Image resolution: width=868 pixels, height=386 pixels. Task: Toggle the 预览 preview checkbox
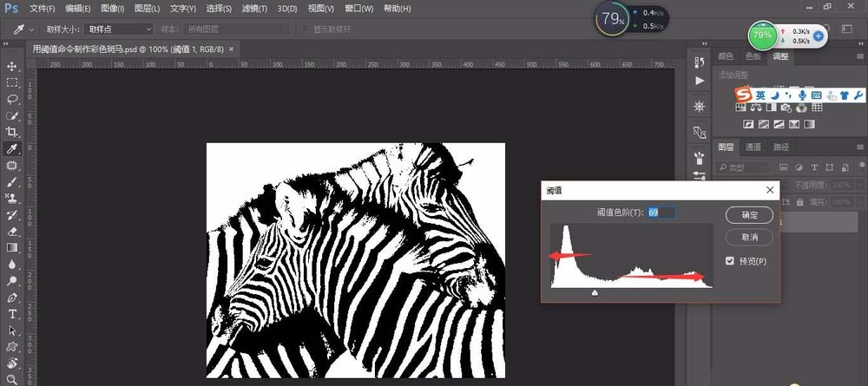point(730,261)
